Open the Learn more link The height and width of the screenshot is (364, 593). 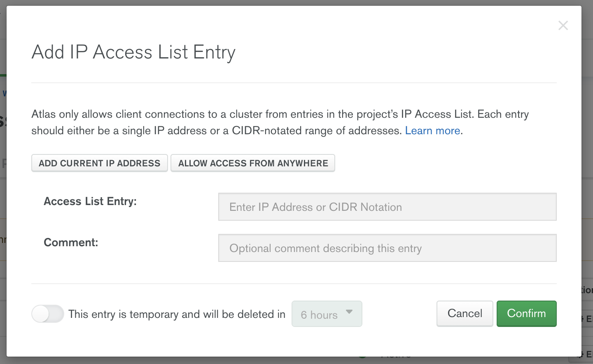432,131
